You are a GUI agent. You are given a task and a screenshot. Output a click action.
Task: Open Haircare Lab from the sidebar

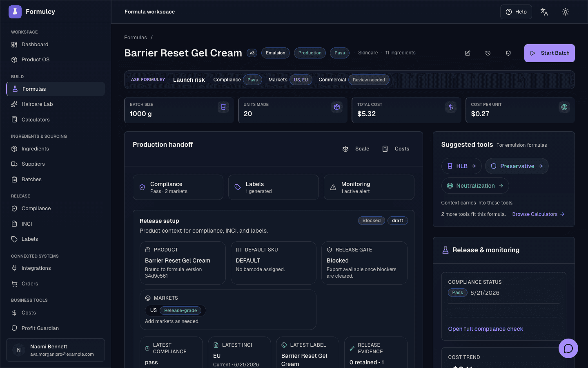pyautogui.click(x=56, y=104)
